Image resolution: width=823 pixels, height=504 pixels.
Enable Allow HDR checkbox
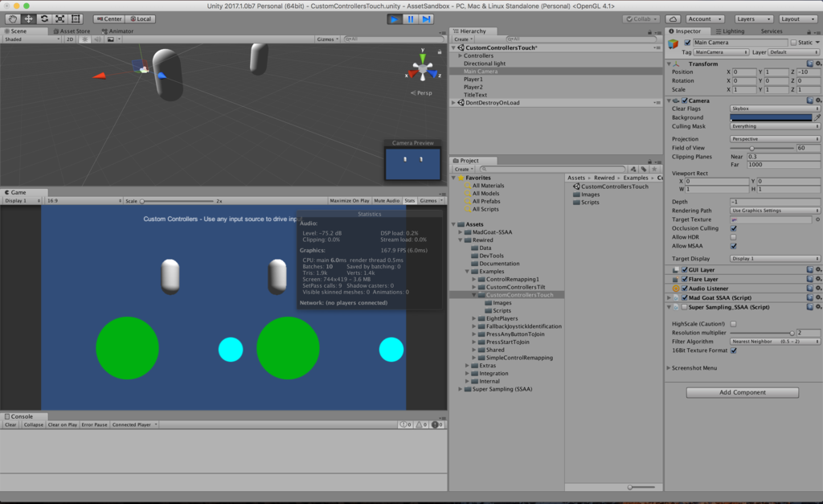[733, 237]
